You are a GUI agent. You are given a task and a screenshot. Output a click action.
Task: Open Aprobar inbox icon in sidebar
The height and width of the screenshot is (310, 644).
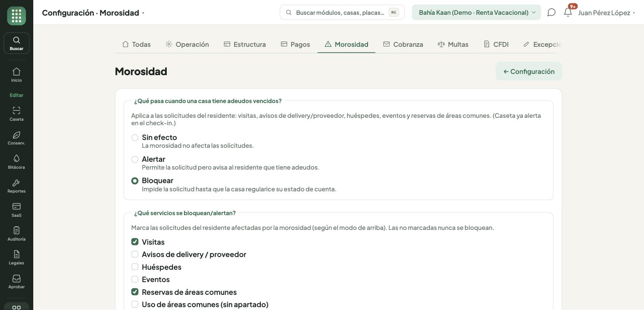tap(16, 282)
